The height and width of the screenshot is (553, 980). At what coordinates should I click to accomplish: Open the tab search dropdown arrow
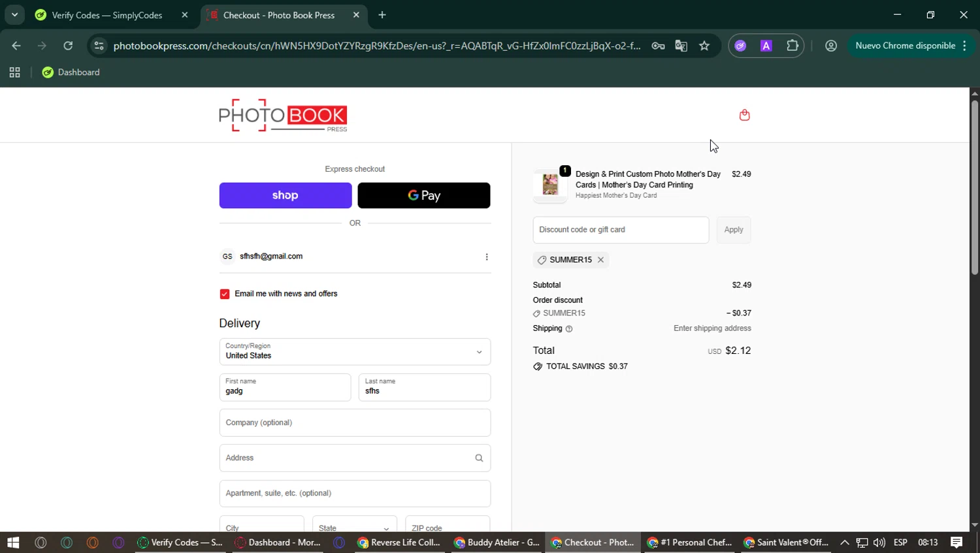click(x=14, y=15)
